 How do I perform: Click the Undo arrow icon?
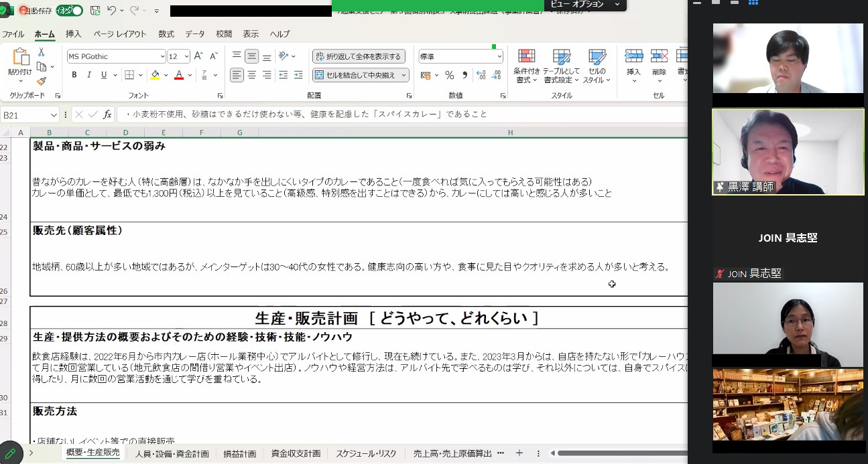[112, 11]
